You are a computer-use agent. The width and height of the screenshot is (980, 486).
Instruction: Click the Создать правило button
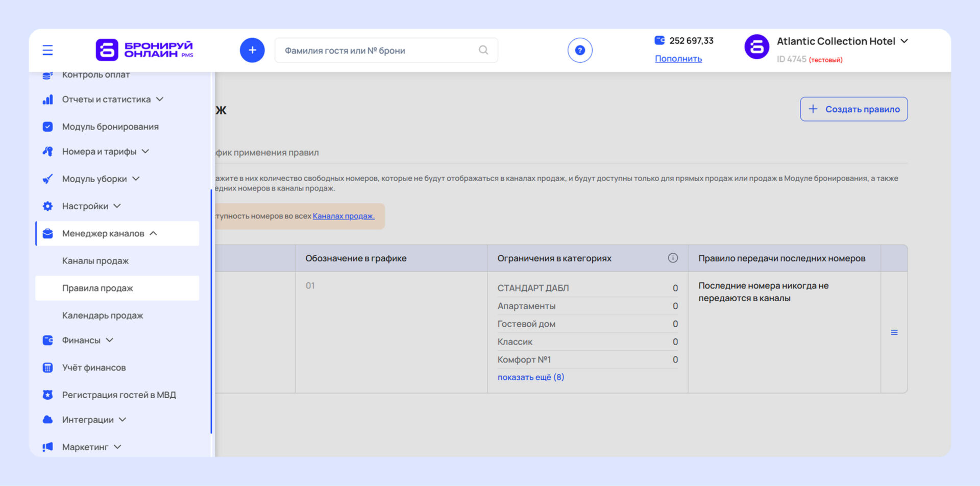pos(853,109)
